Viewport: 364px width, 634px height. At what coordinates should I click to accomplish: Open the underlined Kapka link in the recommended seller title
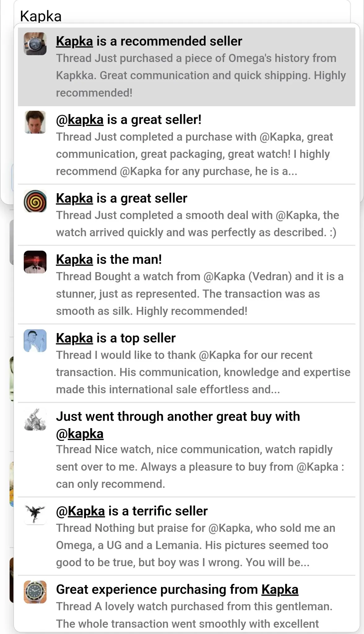pos(74,41)
